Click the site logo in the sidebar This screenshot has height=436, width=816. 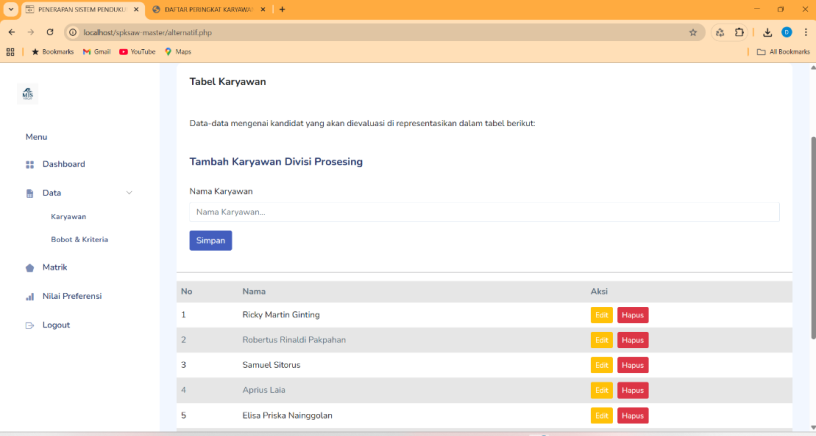(28, 94)
